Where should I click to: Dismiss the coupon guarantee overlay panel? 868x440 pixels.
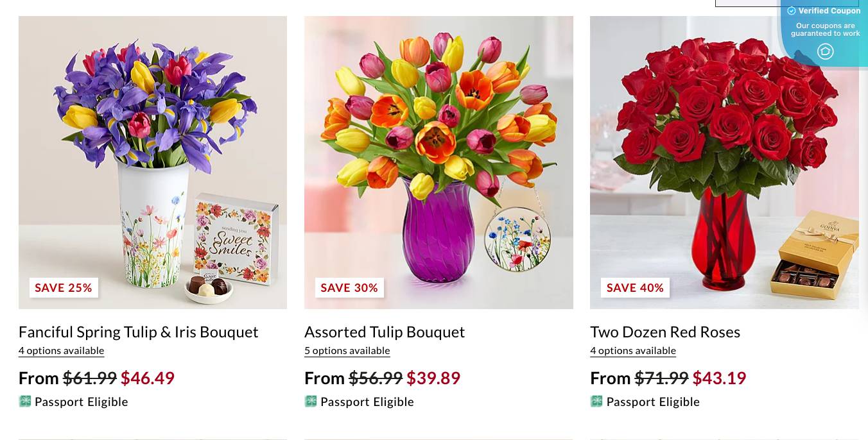(x=825, y=30)
